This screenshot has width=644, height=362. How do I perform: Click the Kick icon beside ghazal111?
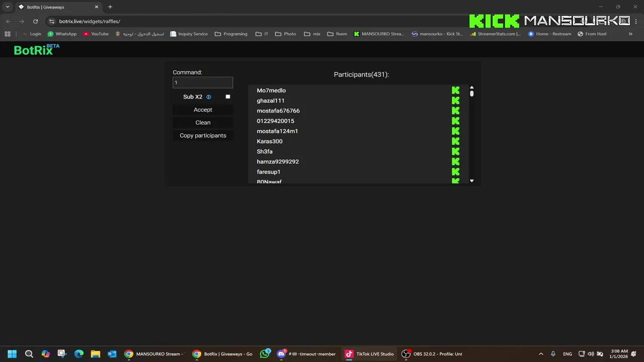pyautogui.click(x=455, y=101)
